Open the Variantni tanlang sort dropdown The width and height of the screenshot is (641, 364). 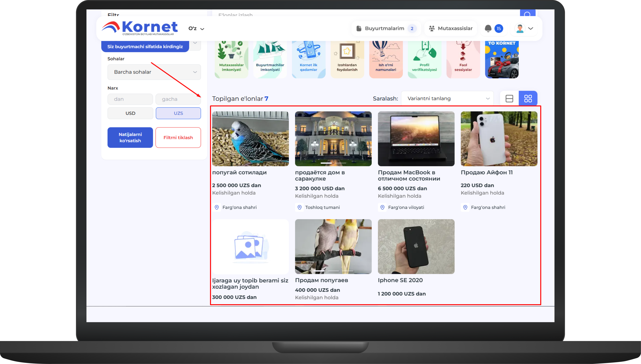coord(447,98)
